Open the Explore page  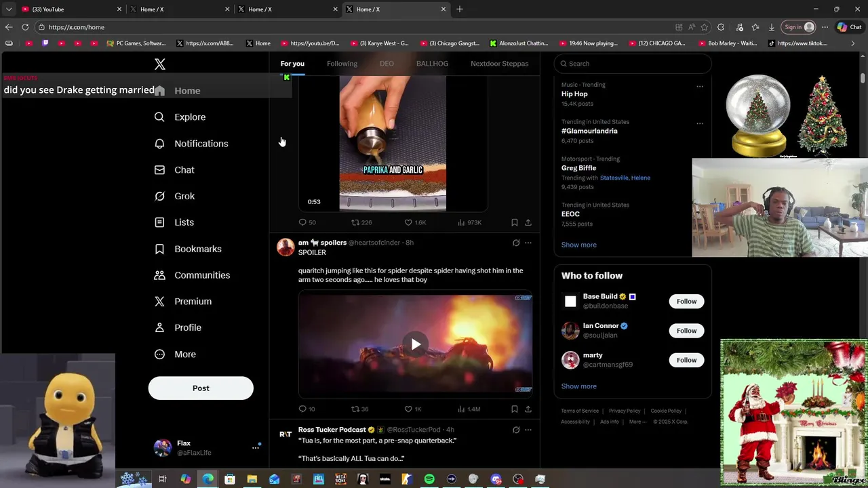pos(180,117)
